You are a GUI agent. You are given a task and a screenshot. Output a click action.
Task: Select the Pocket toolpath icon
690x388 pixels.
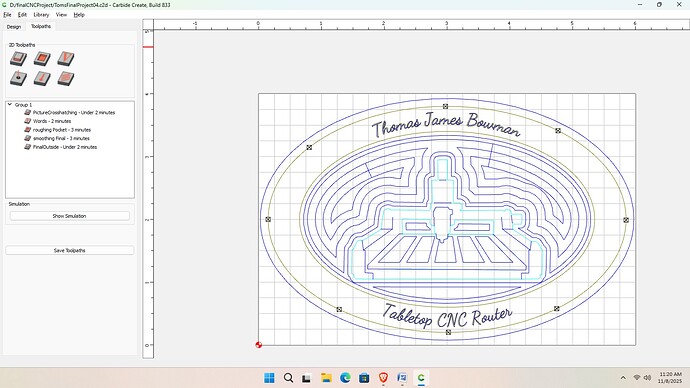coord(42,58)
